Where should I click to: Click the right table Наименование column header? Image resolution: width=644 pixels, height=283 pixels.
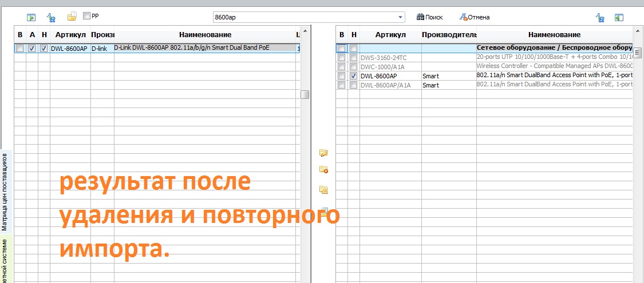554,35
